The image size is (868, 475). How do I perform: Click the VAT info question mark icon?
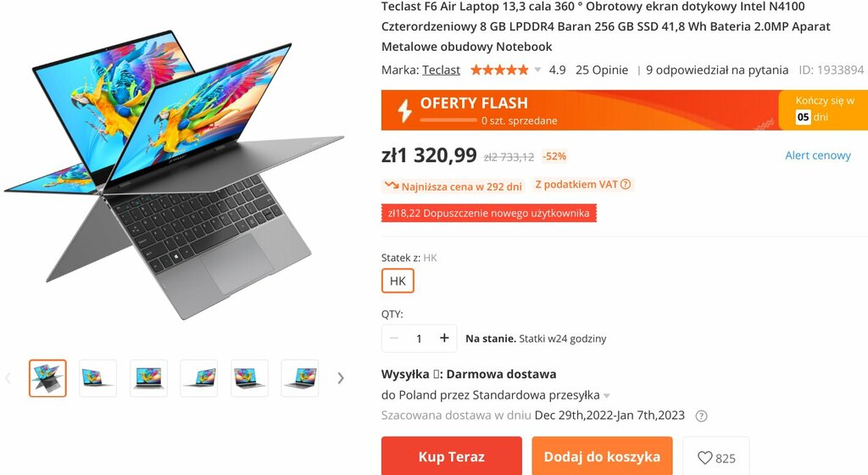pos(626,184)
